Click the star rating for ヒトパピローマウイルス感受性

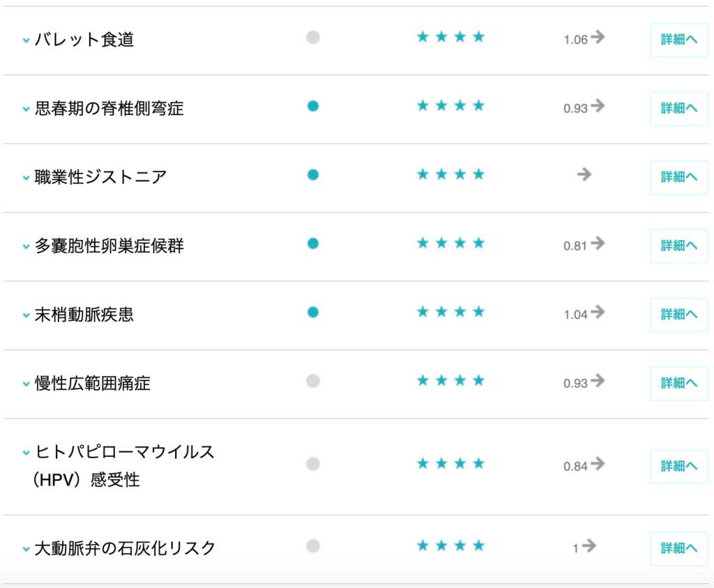(450, 464)
